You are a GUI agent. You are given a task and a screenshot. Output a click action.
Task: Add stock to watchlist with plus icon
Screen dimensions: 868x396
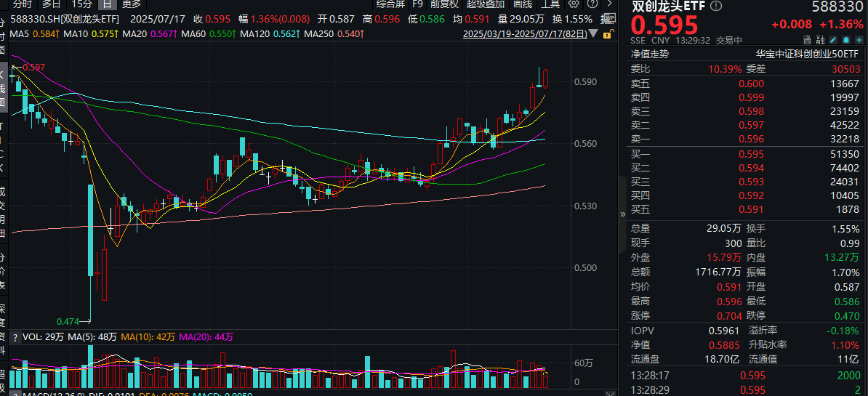pyautogui.click(x=861, y=40)
